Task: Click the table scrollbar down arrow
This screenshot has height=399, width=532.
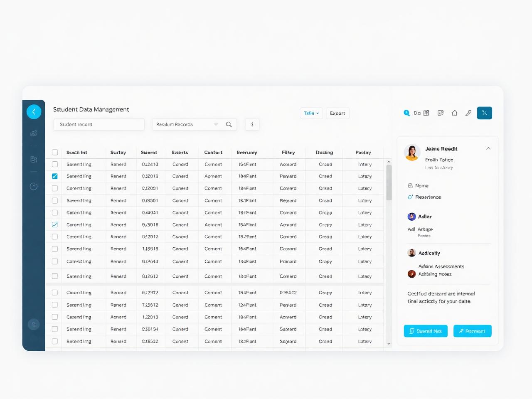Action: click(389, 344)
